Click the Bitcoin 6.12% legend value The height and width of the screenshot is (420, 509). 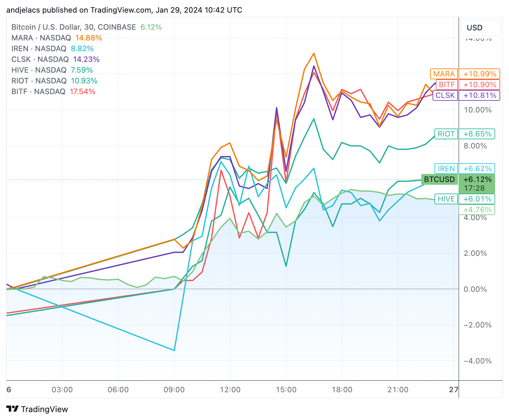click(x=151, y=27)
